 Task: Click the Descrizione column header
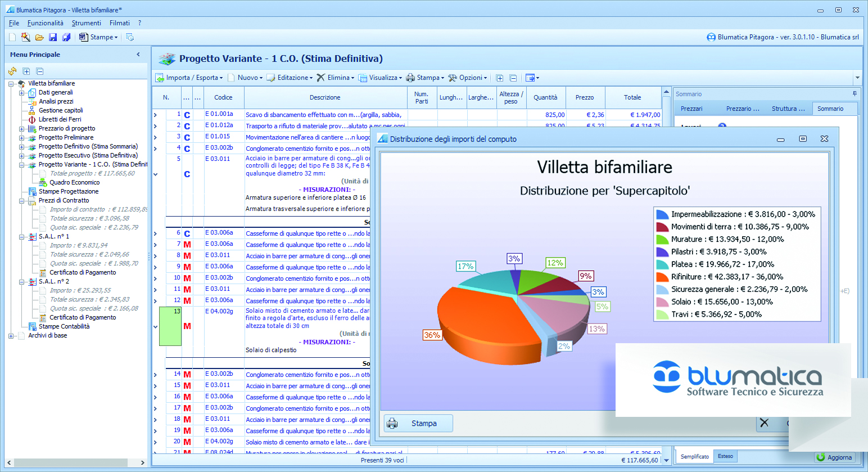(325, 97)
